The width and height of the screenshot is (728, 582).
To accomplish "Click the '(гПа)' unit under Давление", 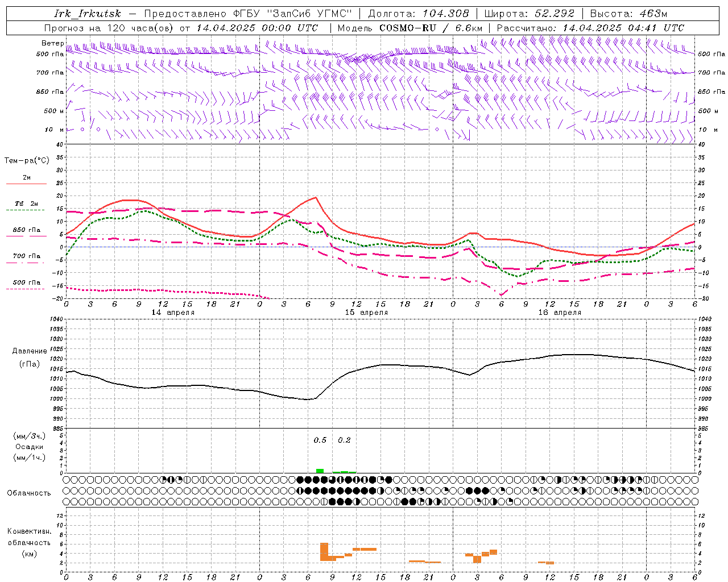I will (30, 364).
